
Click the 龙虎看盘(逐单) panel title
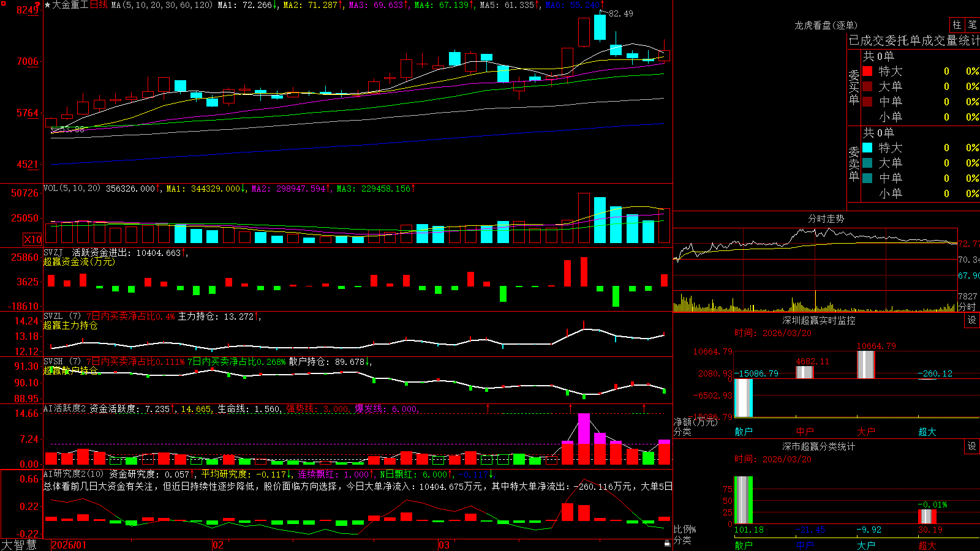click(826, 25)
